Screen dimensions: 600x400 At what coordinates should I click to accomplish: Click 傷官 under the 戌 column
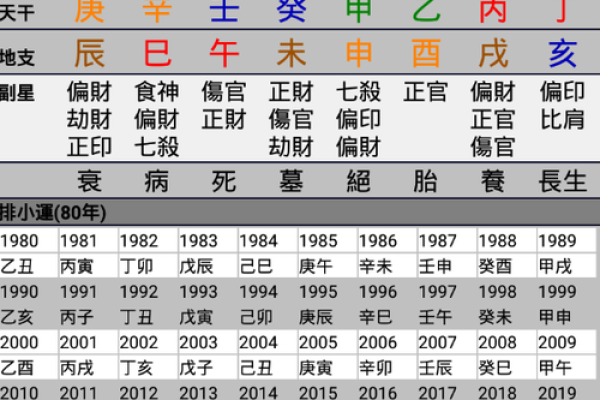point(493,147)
